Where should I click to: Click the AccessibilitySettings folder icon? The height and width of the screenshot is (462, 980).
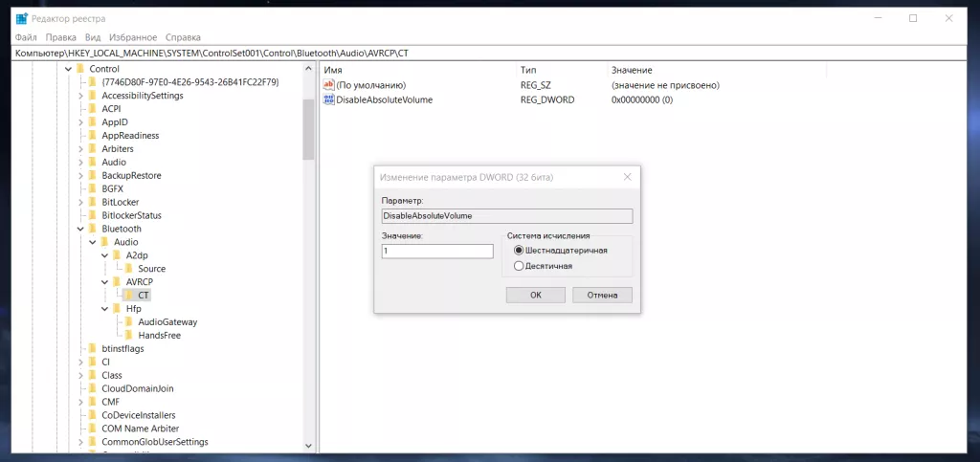tap(93, 96)
